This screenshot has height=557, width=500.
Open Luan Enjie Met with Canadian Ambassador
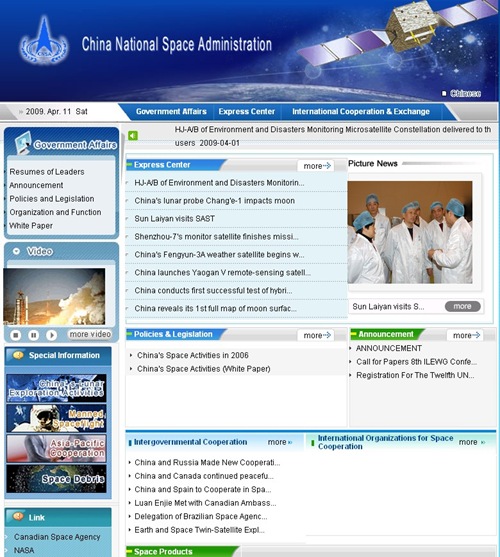pyautogui.click(x=205, y=503)
